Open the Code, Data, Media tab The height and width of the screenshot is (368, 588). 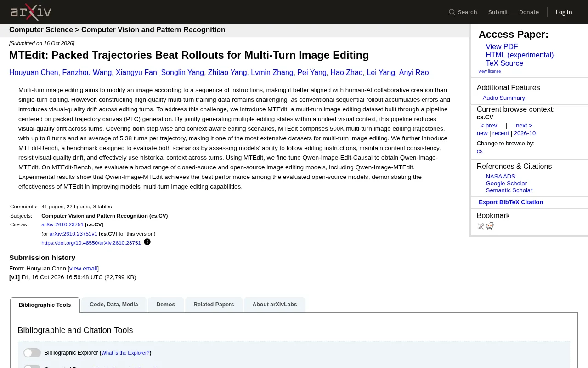click(114, 305)
